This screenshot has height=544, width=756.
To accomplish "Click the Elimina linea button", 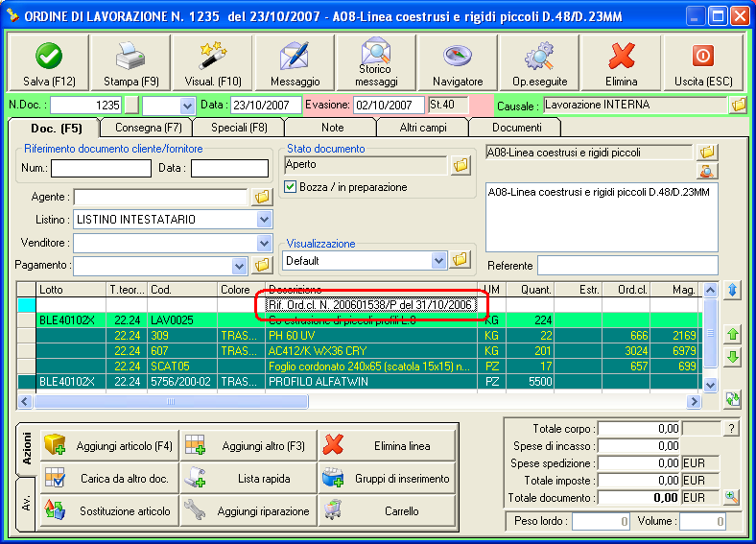I will point(387,446).
